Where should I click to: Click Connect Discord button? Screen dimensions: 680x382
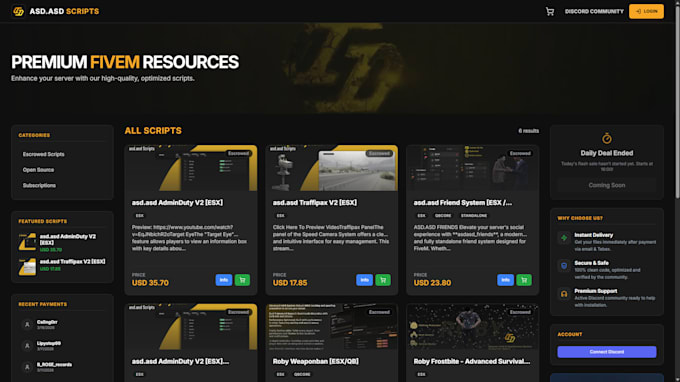pos(607,352)
